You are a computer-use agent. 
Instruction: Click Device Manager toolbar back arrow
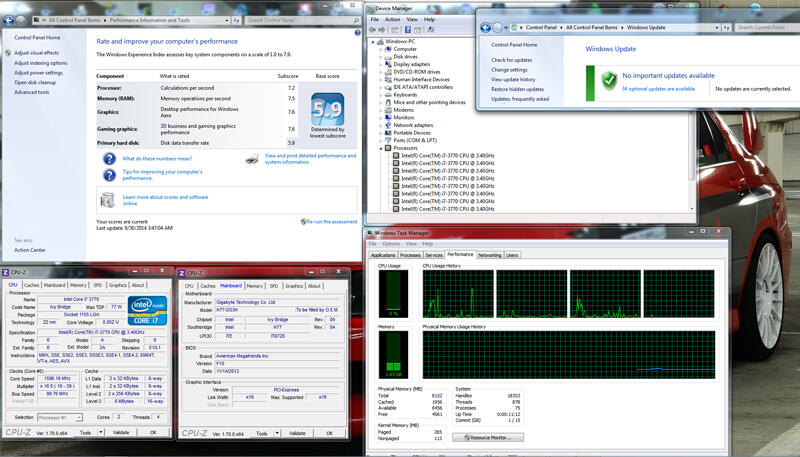click(372, 30)
